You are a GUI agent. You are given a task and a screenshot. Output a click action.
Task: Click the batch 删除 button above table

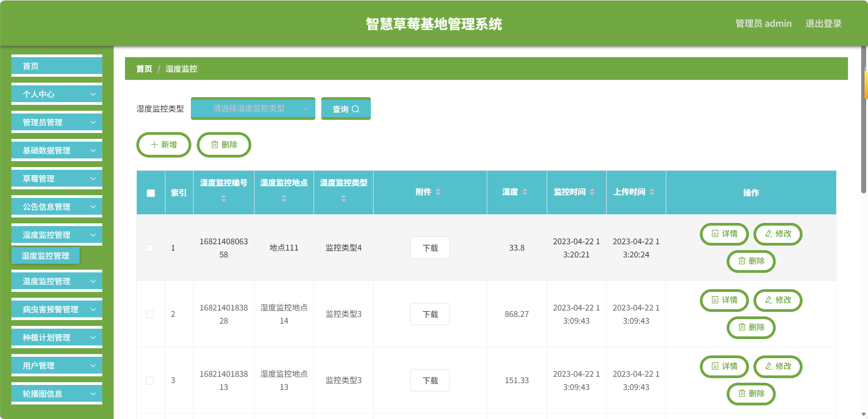point(224,145)
